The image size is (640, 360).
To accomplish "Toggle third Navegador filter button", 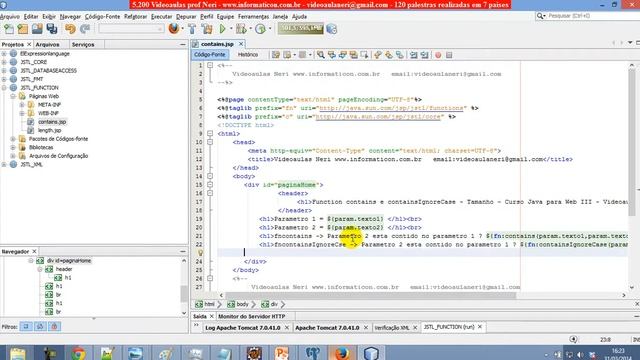I will point(54,327).
